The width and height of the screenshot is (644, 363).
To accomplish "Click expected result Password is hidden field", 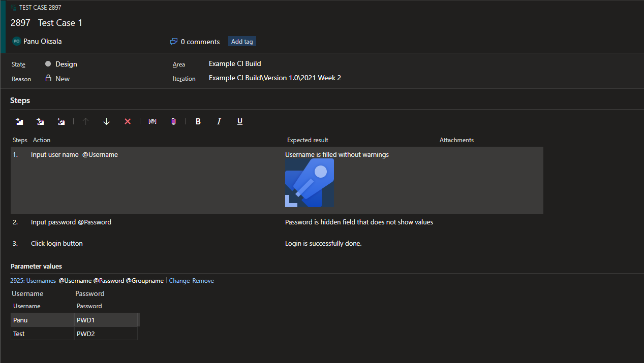I will point(359,222).
